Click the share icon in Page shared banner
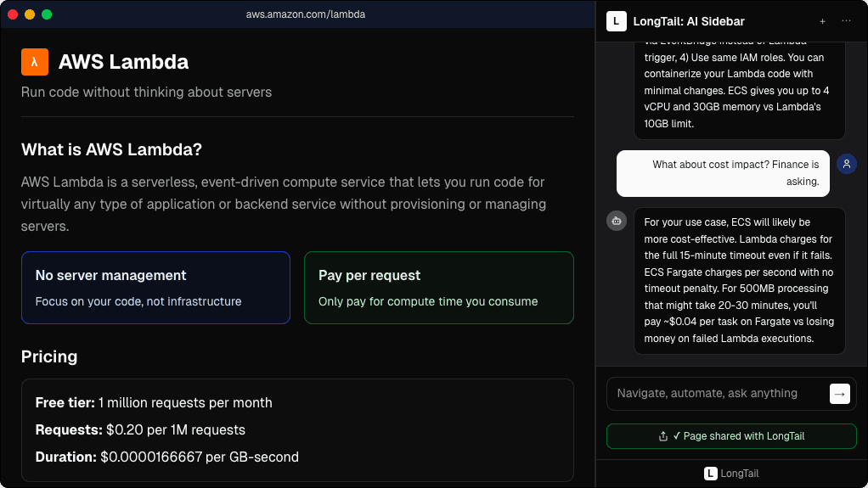This screenshot has height=488, width=868. 663,436
